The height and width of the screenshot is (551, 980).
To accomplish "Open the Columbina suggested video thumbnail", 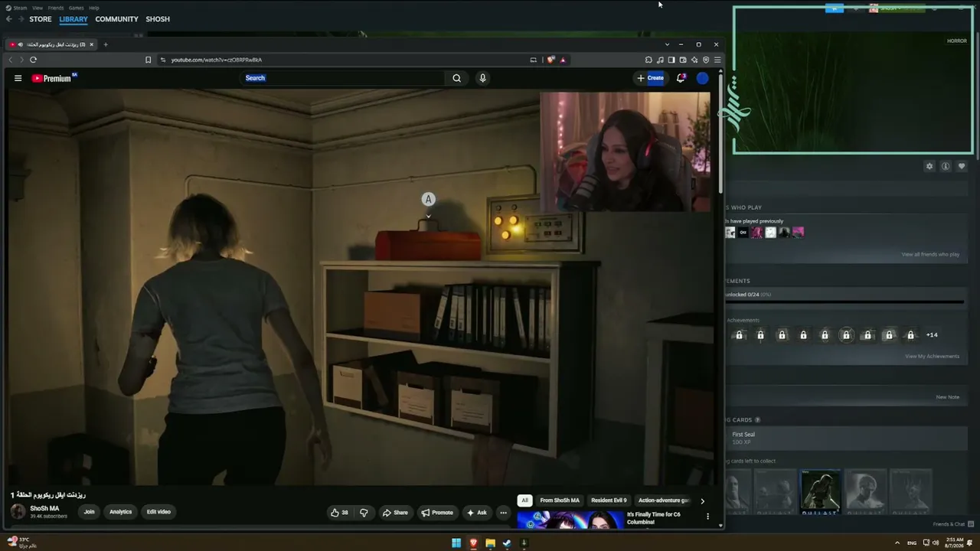I will [x=570, y=520].
